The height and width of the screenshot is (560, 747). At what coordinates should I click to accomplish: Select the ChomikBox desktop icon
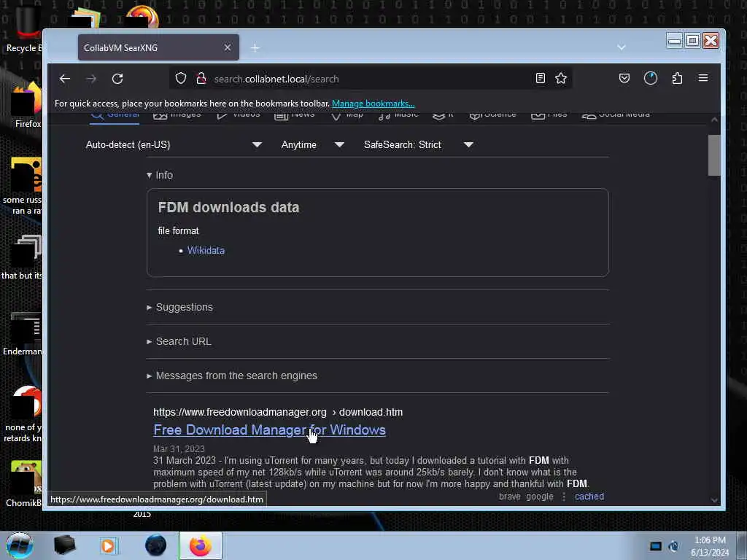click(24, 483)
